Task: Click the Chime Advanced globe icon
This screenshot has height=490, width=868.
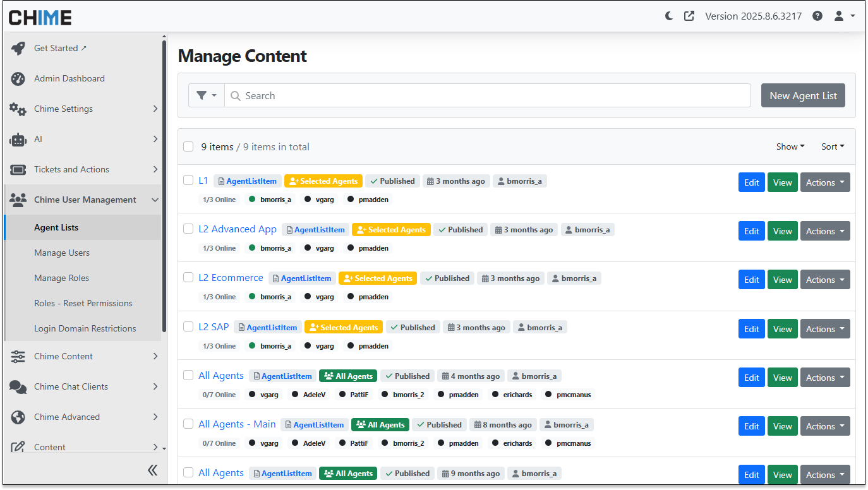Action: [x=18, y=417]
